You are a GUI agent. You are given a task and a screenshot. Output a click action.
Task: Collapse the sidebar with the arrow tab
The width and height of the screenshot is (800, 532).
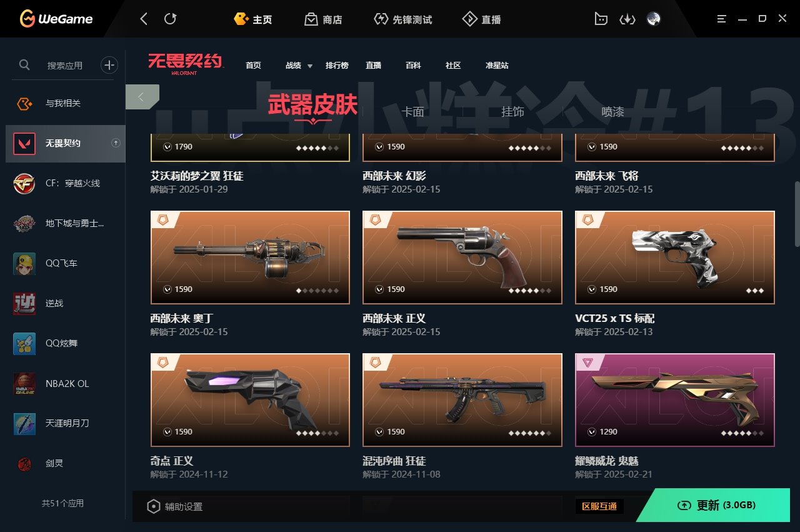(142, 97)
